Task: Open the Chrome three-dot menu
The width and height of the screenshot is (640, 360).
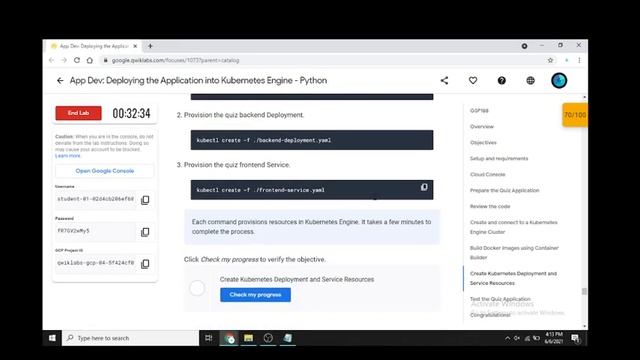Action: click(x=579, y=60)
